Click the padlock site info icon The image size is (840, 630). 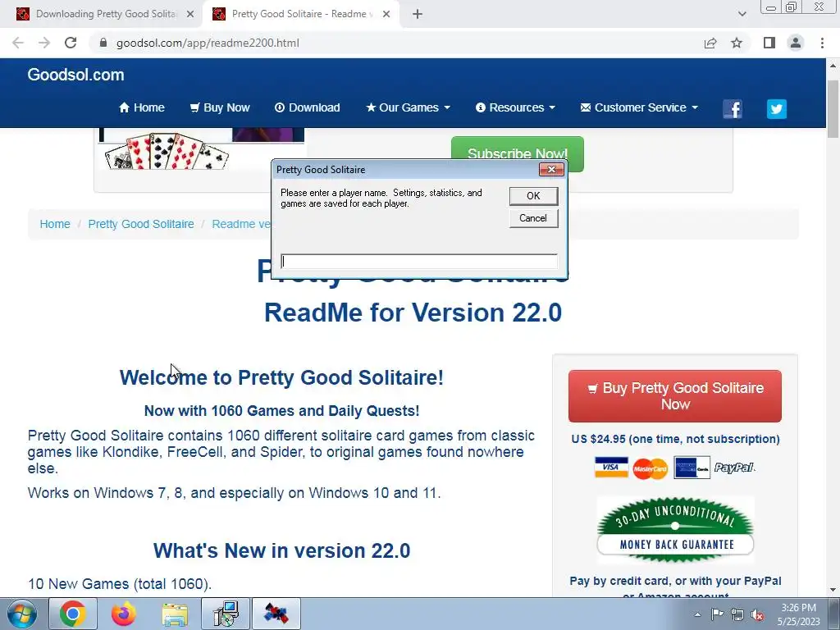[103, 43]
